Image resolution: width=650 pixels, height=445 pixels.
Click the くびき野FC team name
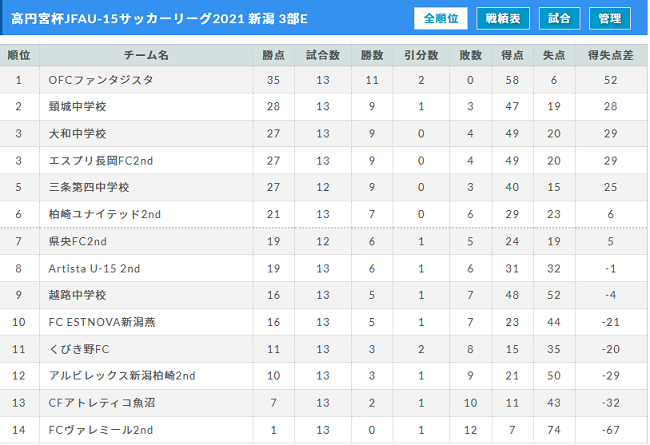(79, 349)
